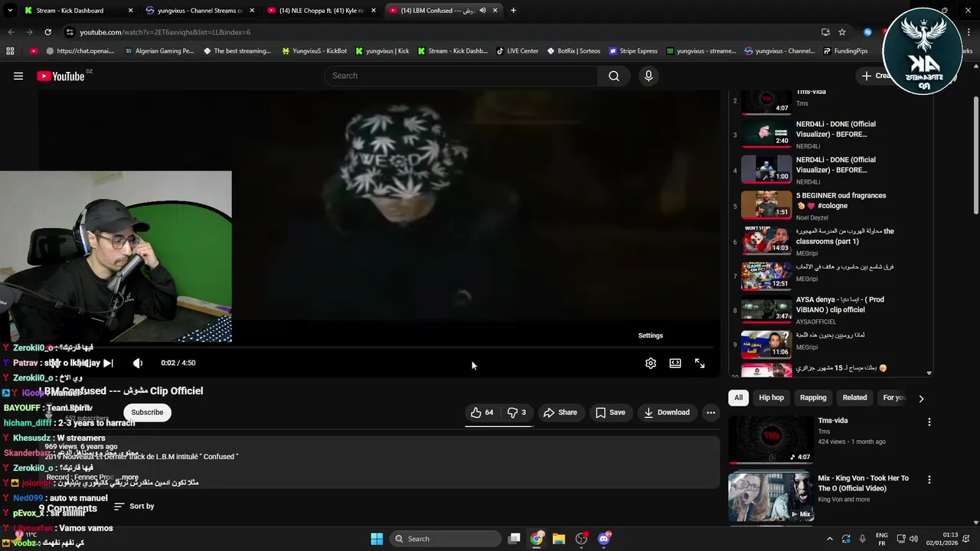Expand the description with ...more

click(129, 477)
